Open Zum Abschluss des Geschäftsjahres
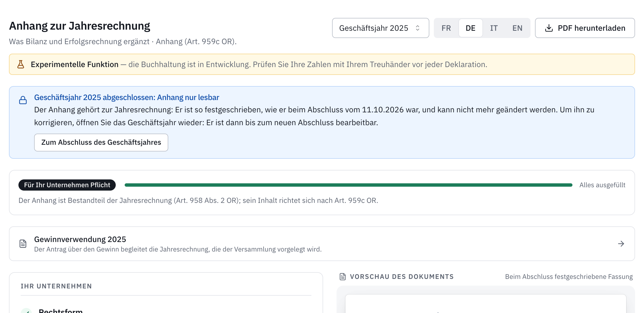 point(101,143)
